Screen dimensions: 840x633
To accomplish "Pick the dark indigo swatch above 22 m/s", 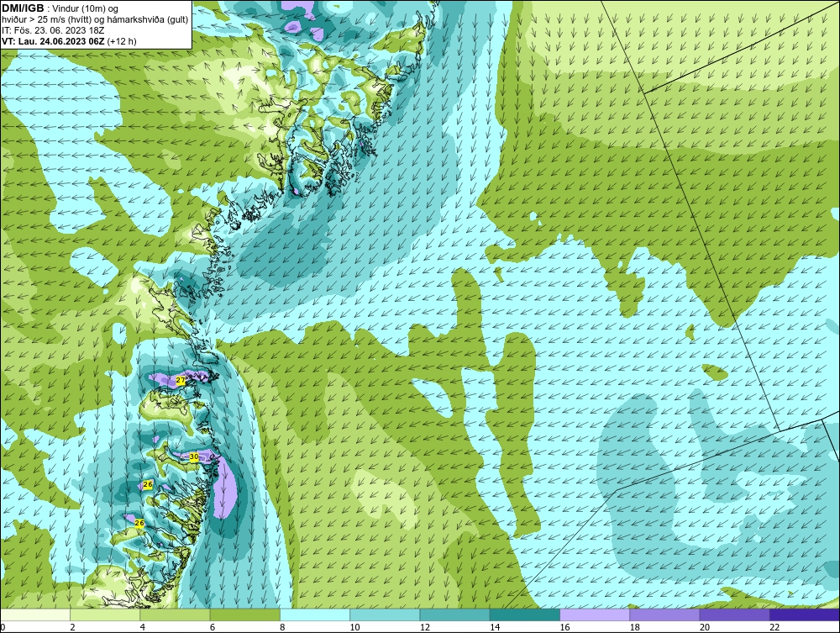I will [805, 615].
